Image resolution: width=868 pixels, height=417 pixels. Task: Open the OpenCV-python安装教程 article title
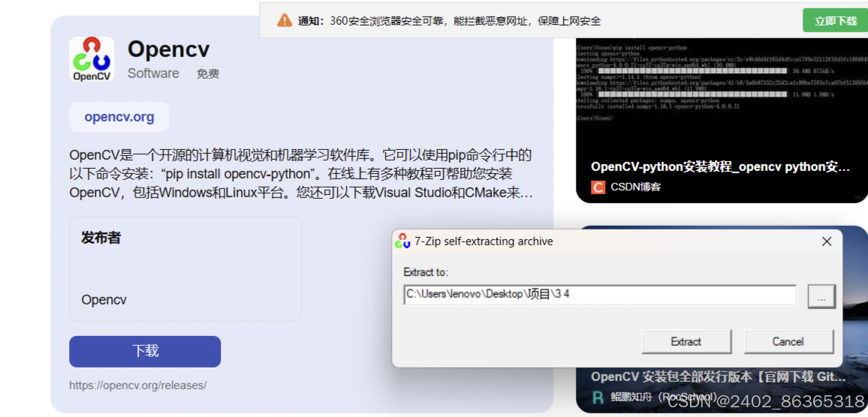(720, 167)
